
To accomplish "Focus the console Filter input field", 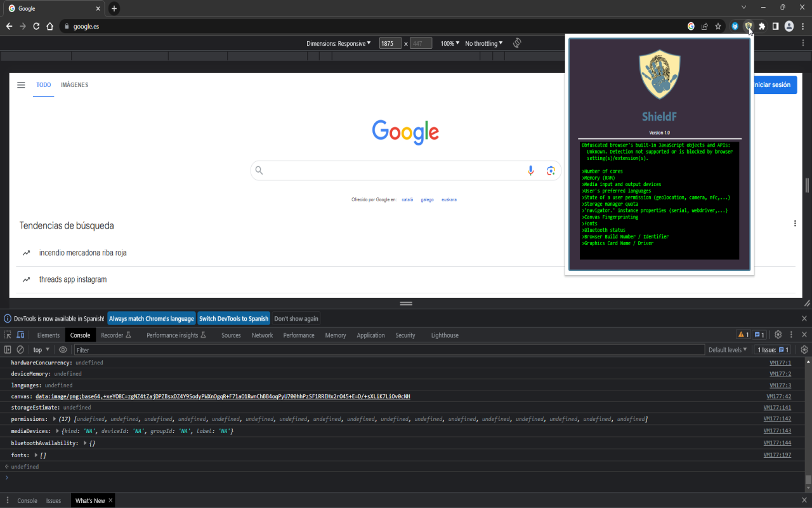I will pyautogui.click(x=390, y=350).
